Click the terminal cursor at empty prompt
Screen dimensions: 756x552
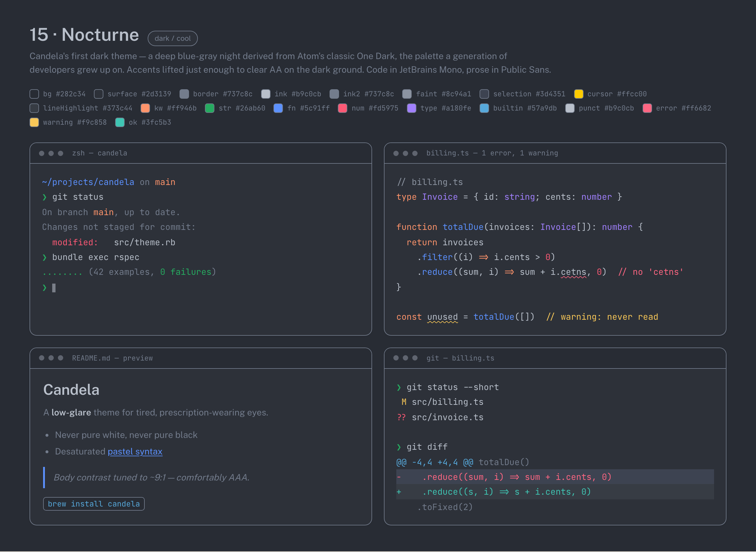click(x=54, y=288)
